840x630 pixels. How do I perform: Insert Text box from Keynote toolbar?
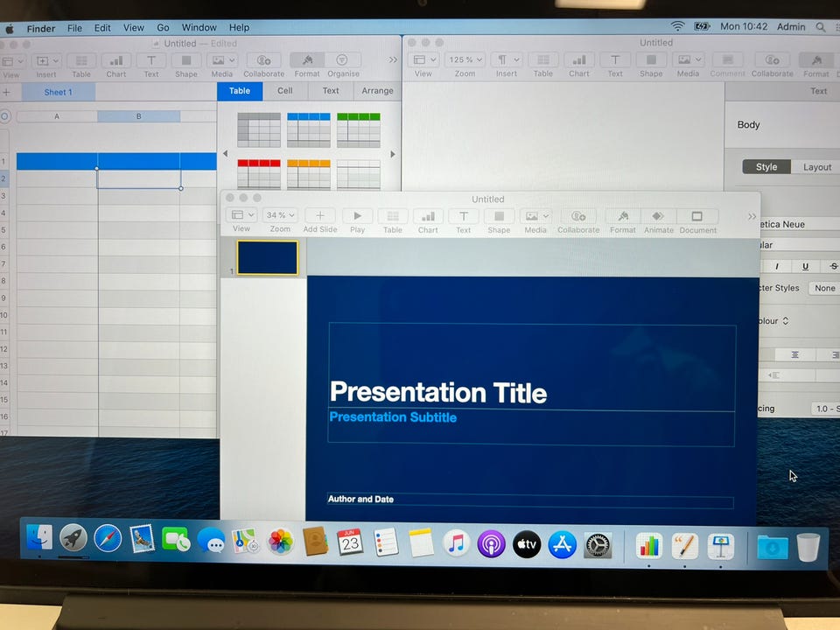click(x=464, y=216)
